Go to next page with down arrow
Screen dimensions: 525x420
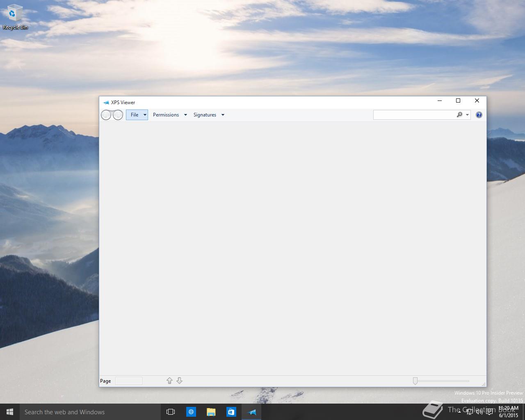(179, 381)
